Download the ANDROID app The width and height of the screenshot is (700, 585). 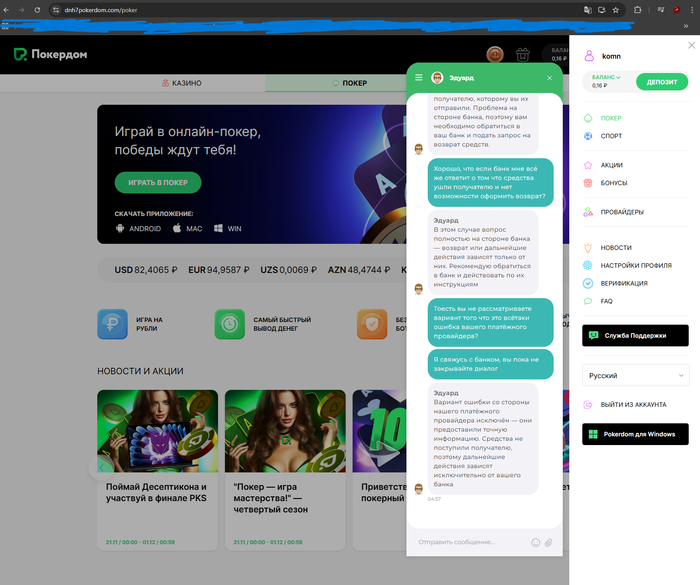pos(138,229)
